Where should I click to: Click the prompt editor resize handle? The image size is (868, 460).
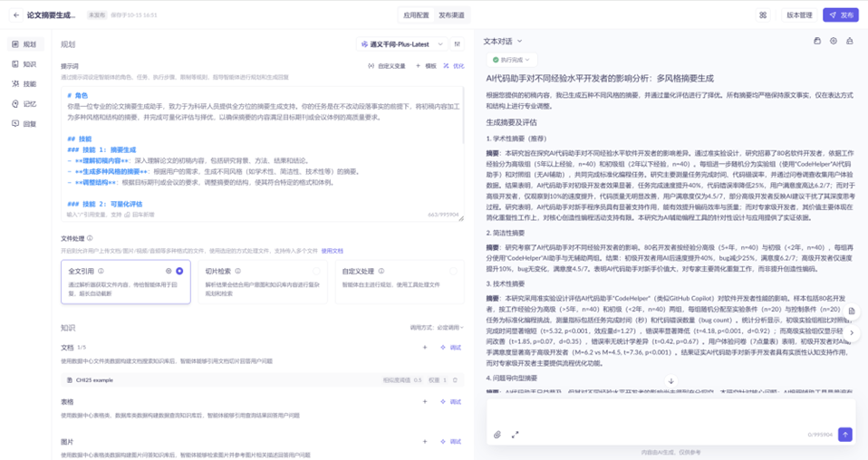[x=461, y=218]
